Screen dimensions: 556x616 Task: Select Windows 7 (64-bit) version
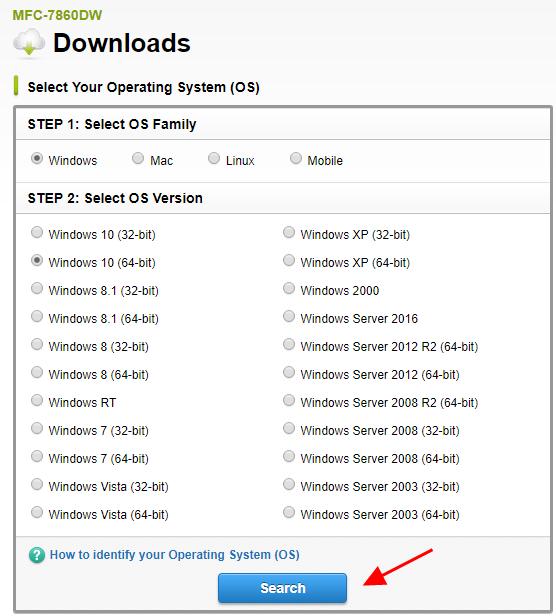(37, 456)
